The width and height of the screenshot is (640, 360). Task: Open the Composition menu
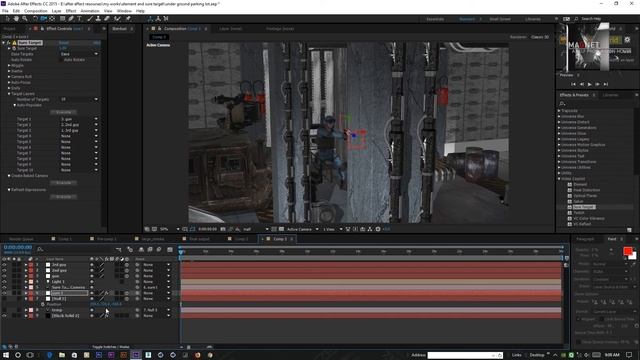click(36, 11)
